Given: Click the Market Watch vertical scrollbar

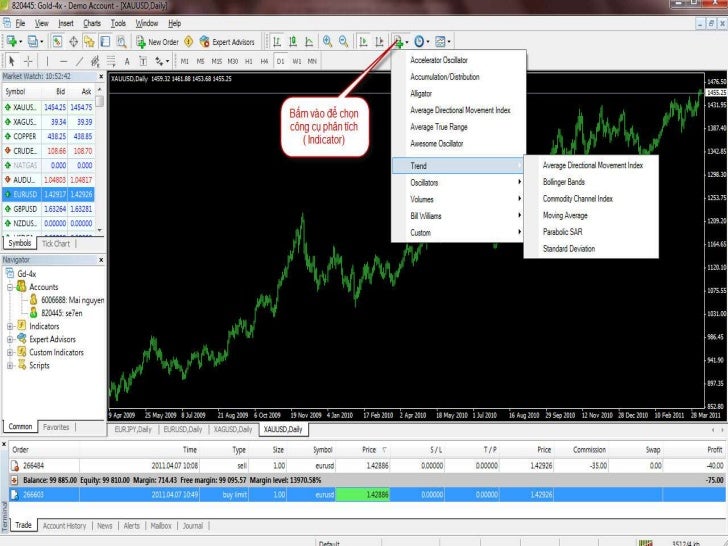Looking at the screenshot, I should tap(100, 158).
